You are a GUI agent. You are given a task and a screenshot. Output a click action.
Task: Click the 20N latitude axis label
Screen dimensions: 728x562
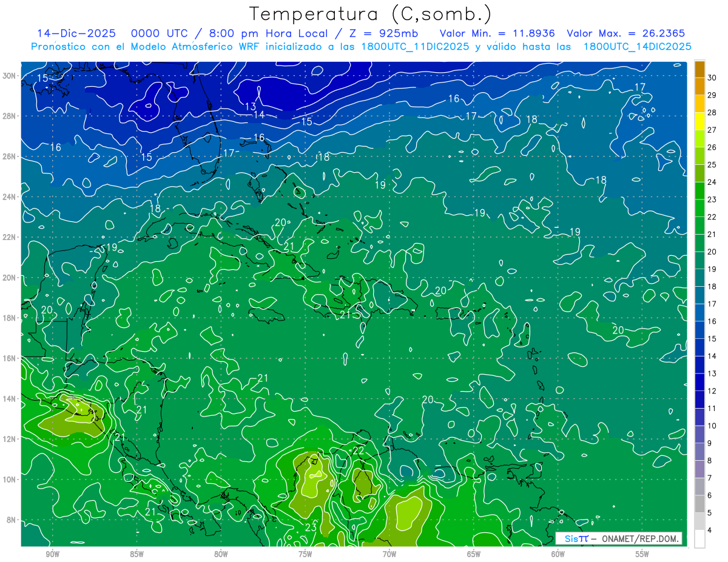tap(10, 278)
